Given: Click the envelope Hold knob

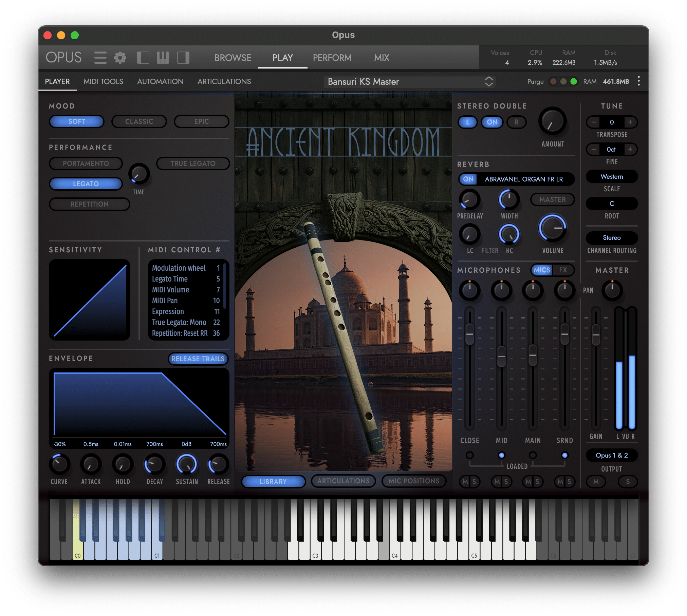Looking at the screenshot, I should 123,464.
